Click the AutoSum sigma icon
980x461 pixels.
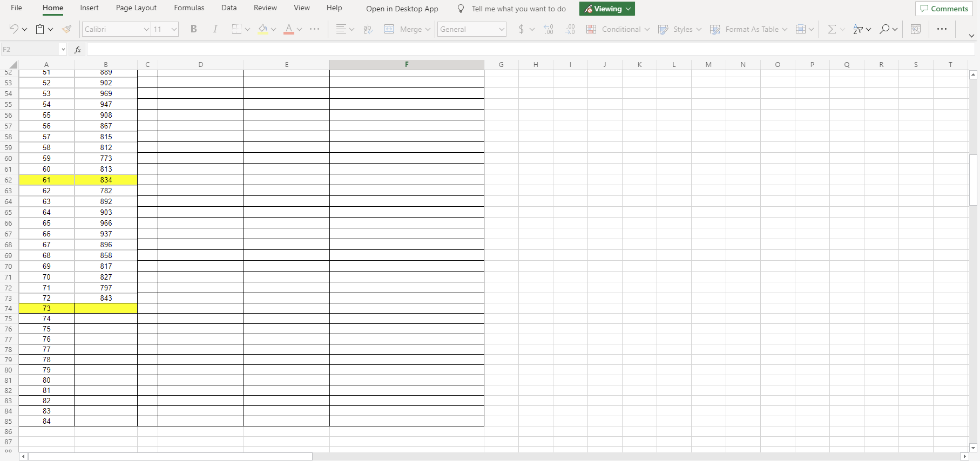832,29
